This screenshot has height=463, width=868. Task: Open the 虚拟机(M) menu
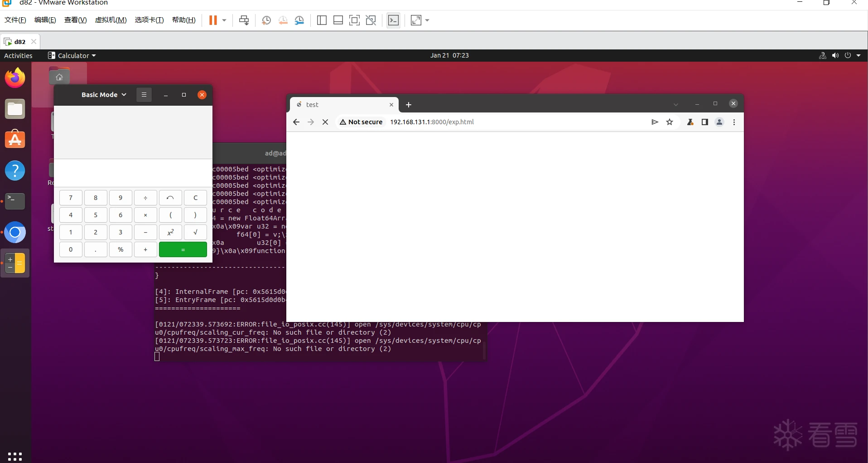pyautogui.click(x=111, y=20)
